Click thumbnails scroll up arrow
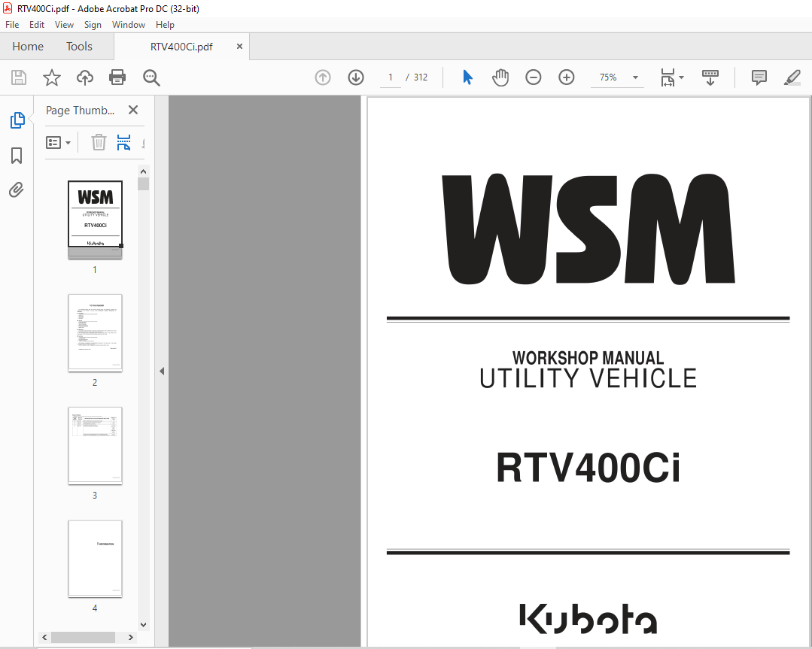Viewport: 812px width, 649px height. [x=144, y=171]
